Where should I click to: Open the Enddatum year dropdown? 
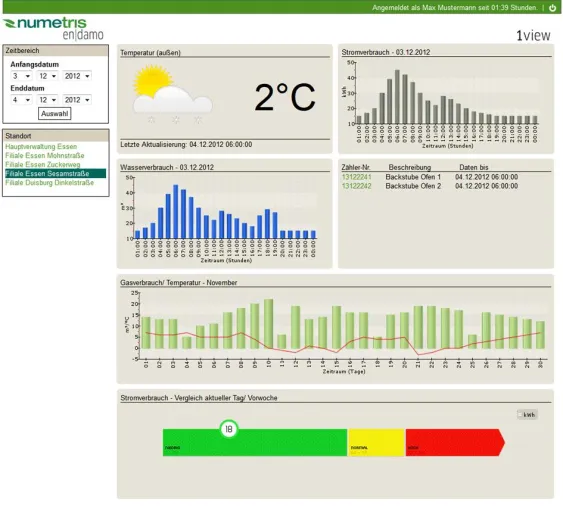tap(77, 100)
